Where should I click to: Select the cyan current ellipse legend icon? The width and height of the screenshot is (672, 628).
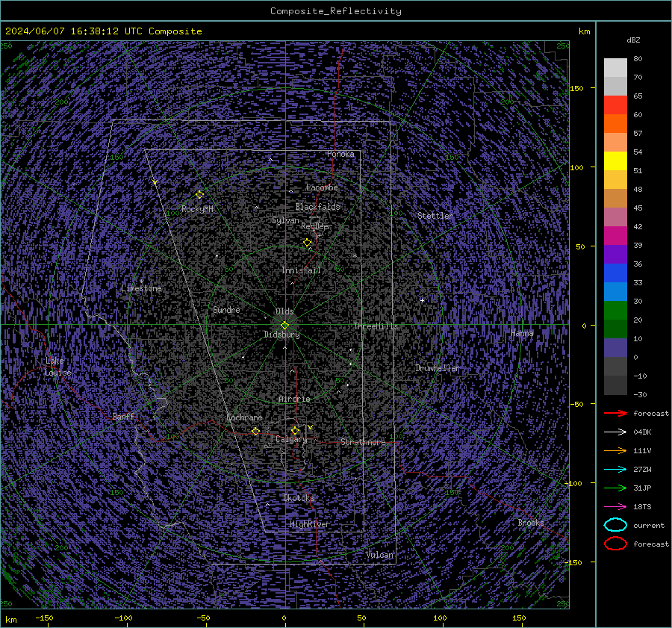[615, 525]
